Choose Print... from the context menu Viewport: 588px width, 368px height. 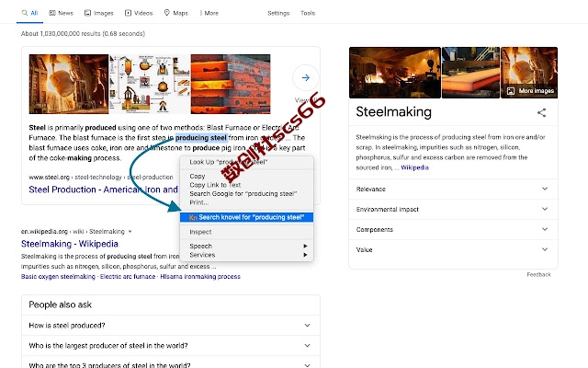pos(246,202)
